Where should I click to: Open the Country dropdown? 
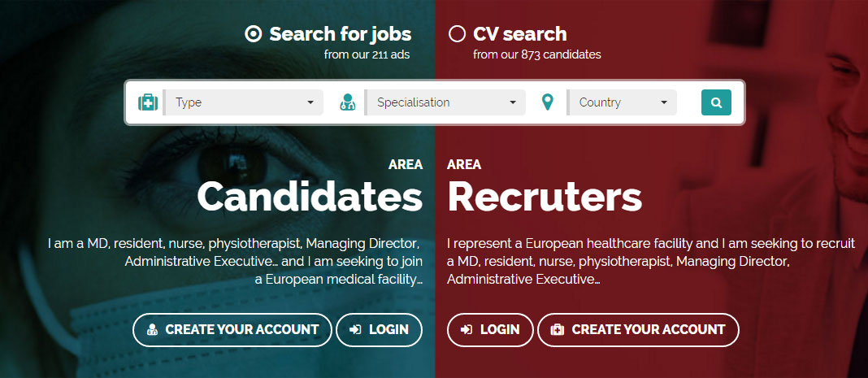(622, 102)
